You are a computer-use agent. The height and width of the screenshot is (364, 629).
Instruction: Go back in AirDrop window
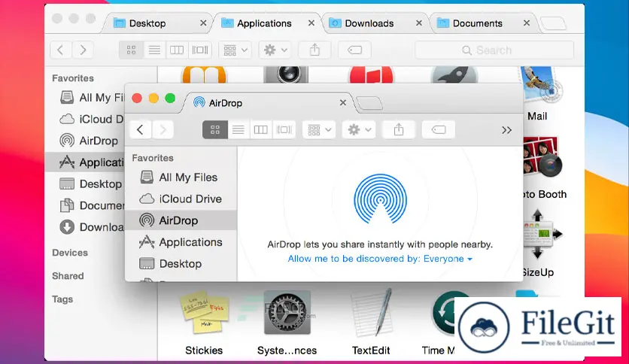pyautogui.click(x=140, y=129)
